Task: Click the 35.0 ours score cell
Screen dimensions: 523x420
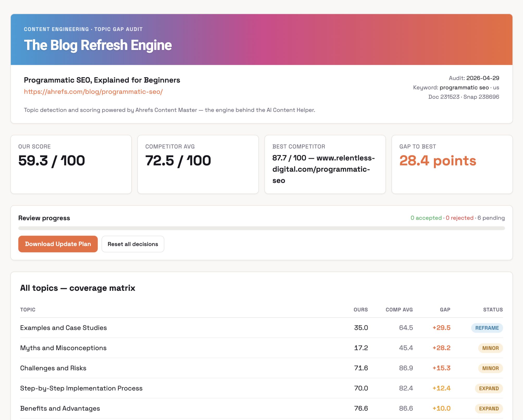Action: 361,328
